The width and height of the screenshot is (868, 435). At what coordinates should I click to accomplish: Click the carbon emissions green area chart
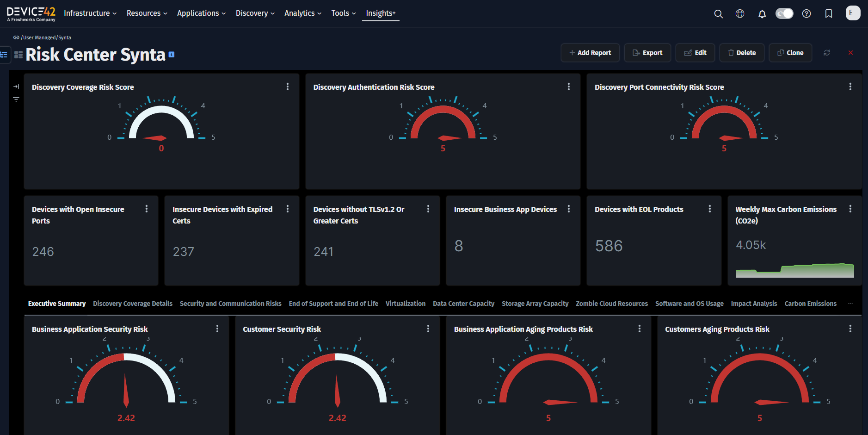click(794, 270)
